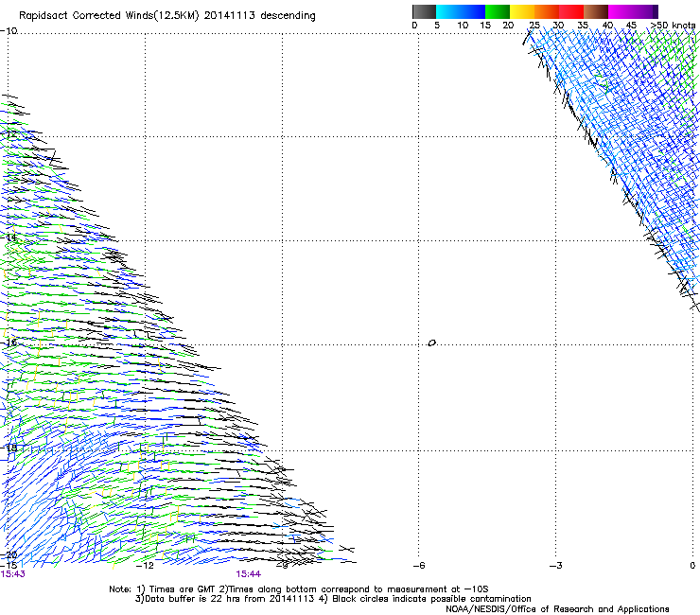The width and height of the screenshot is (700, 615).
Task: Click the blue 5-15 knots legend band
Action: pos(461,11)
